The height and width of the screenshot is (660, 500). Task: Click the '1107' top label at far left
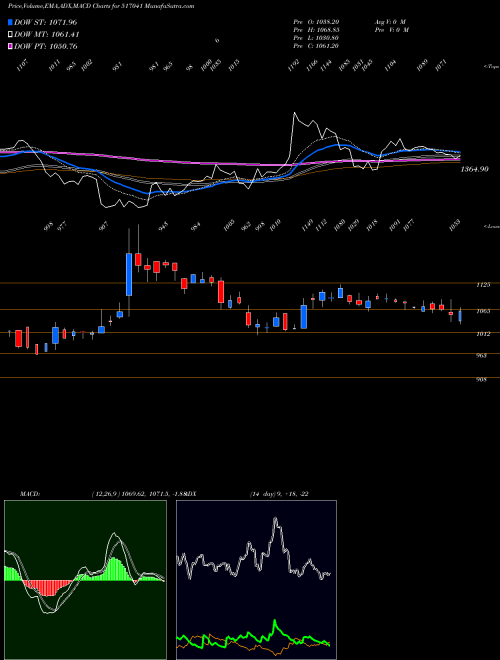[23, 65]
